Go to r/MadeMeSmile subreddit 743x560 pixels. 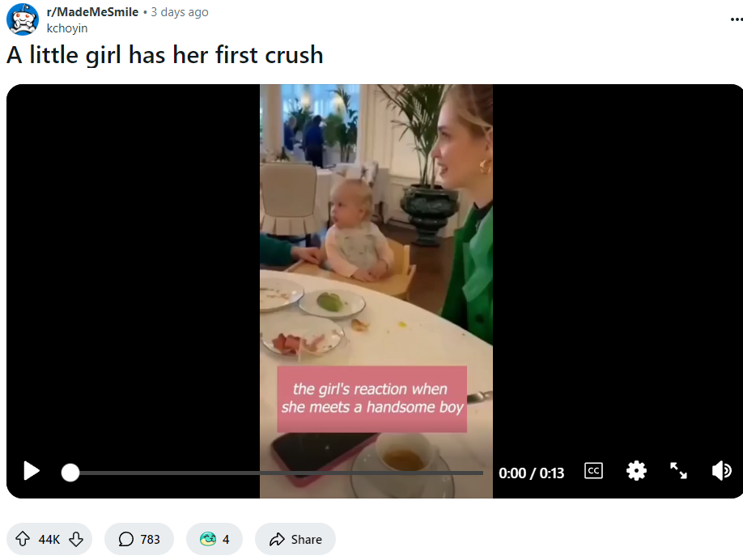pos(92,12)
